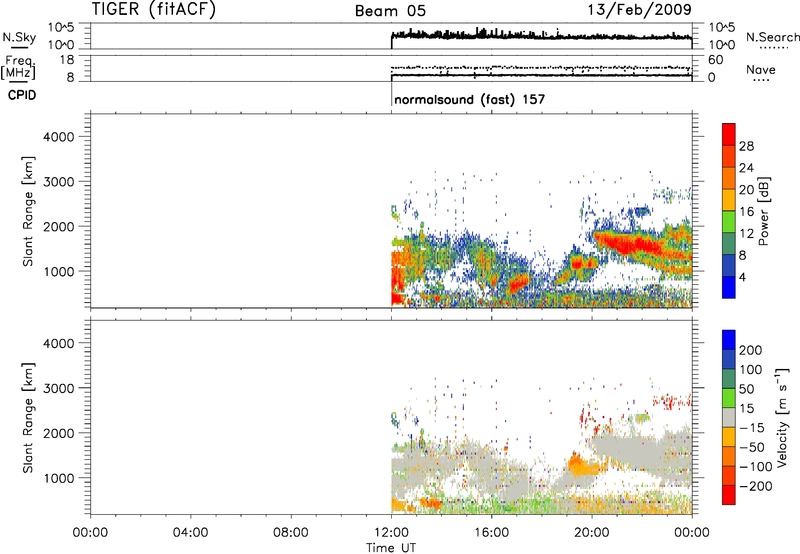Click the 04:00 time axis label

(190, 533)
